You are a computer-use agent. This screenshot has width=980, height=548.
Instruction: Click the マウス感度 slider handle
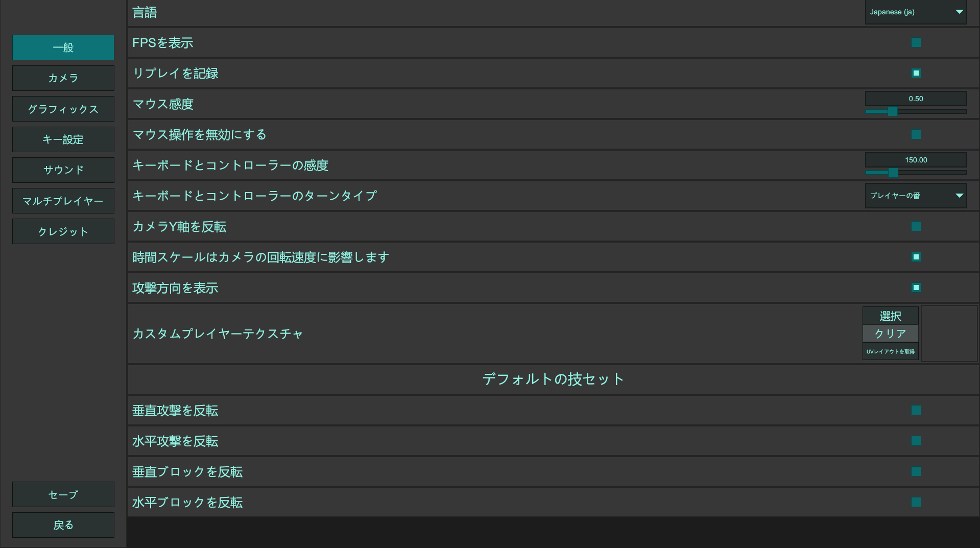pos(892,111)
